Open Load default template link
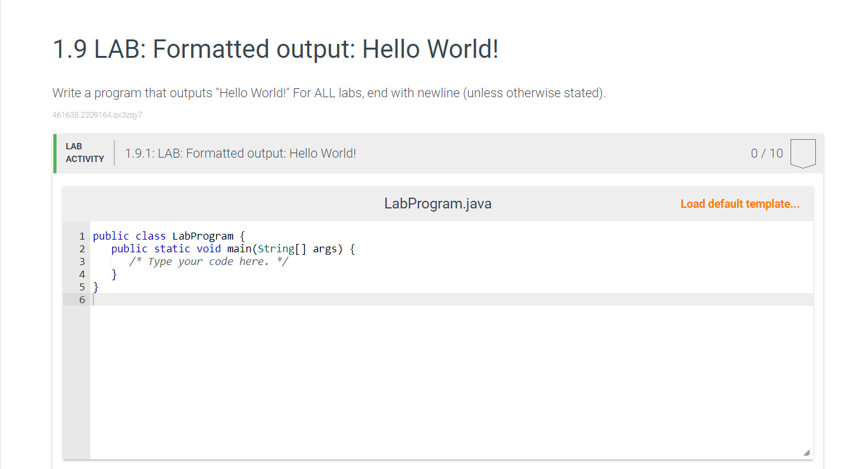The image size is (868, 469). [739, 203]
